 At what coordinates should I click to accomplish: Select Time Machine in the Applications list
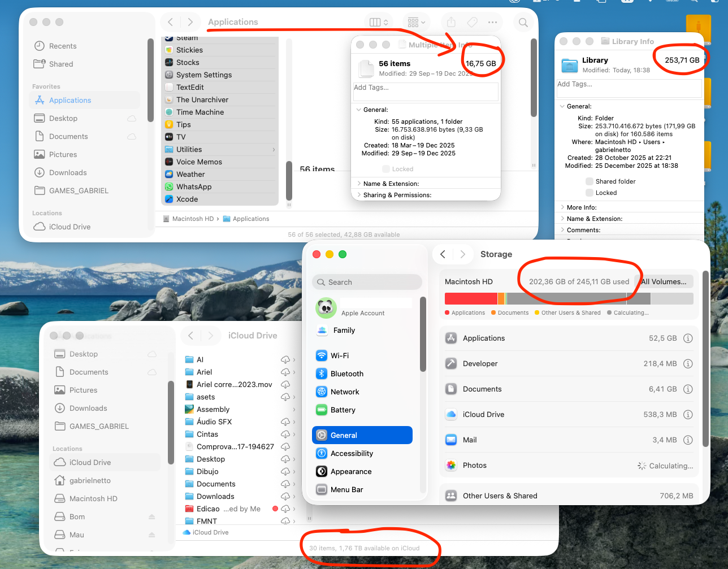[220, 112]
